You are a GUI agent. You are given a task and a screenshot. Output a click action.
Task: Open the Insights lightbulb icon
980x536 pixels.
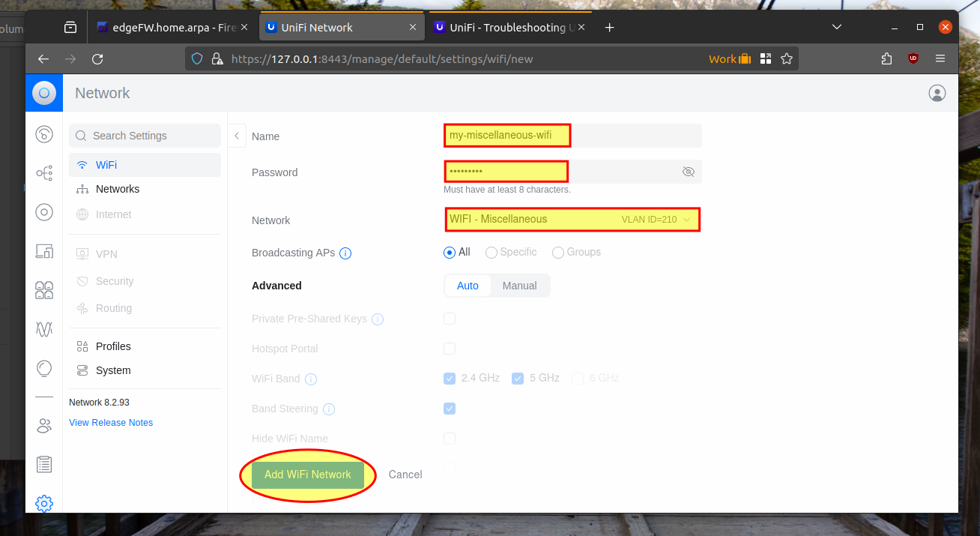(44, 368)
